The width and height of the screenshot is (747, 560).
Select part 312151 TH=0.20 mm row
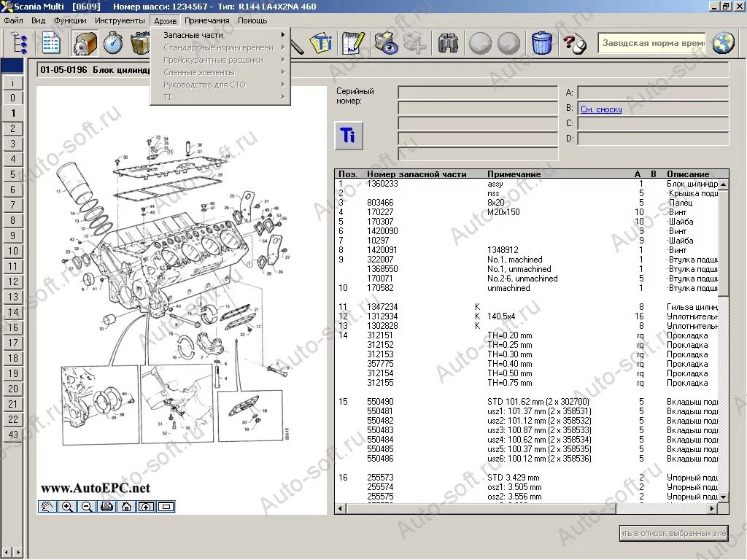pos(527,335)
